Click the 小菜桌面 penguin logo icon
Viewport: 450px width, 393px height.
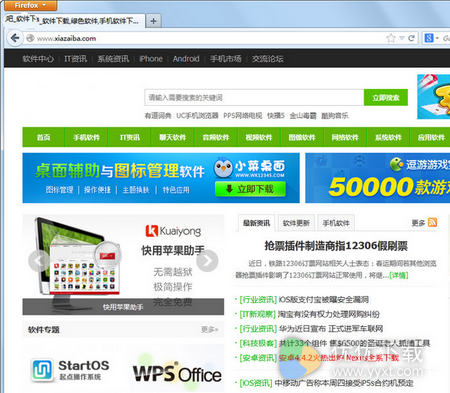tap(223, 168)
